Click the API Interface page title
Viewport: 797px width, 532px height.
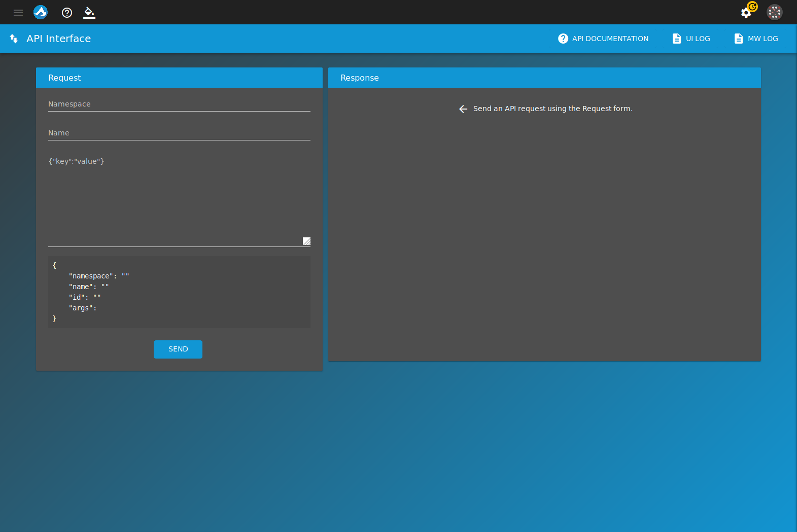tap(59, 39)
